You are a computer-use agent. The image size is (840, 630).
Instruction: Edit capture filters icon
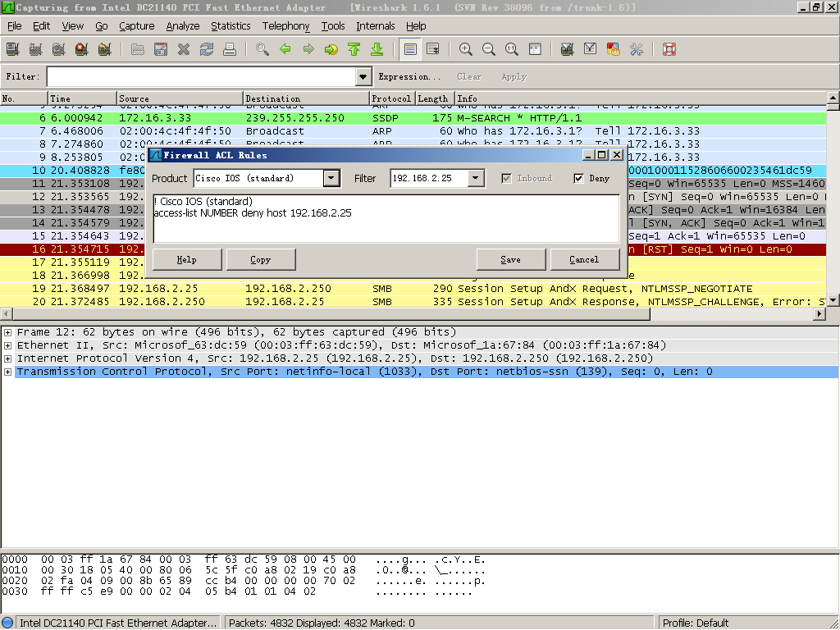568,49
